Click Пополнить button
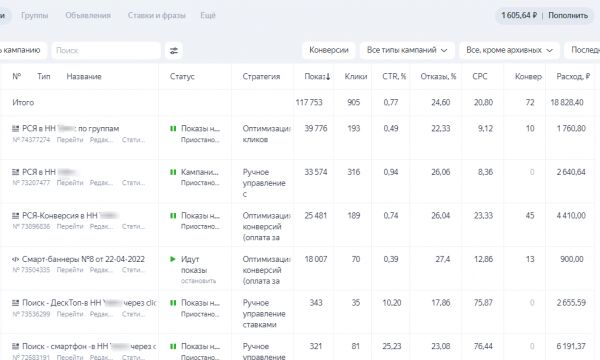Screen dimensions: 600x360 [568, 16]
